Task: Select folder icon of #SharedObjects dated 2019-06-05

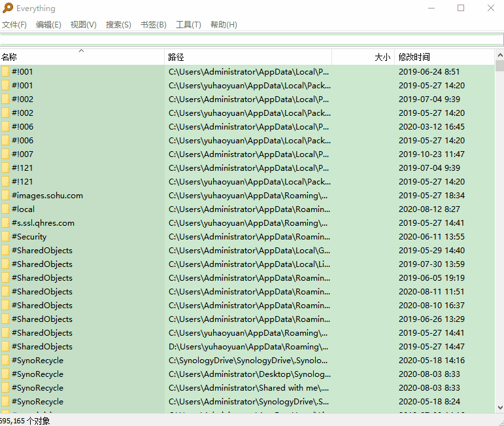Action: 5,277
